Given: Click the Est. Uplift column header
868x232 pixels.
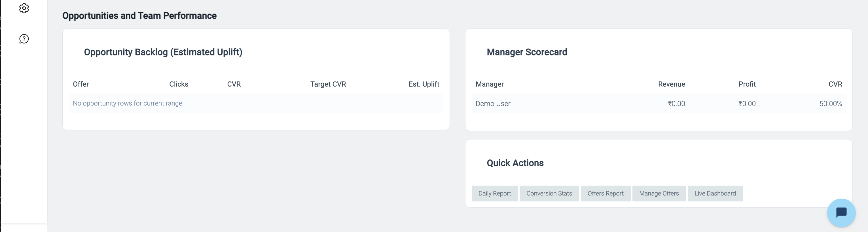Looking at the screenshot, I should (424, 84).
